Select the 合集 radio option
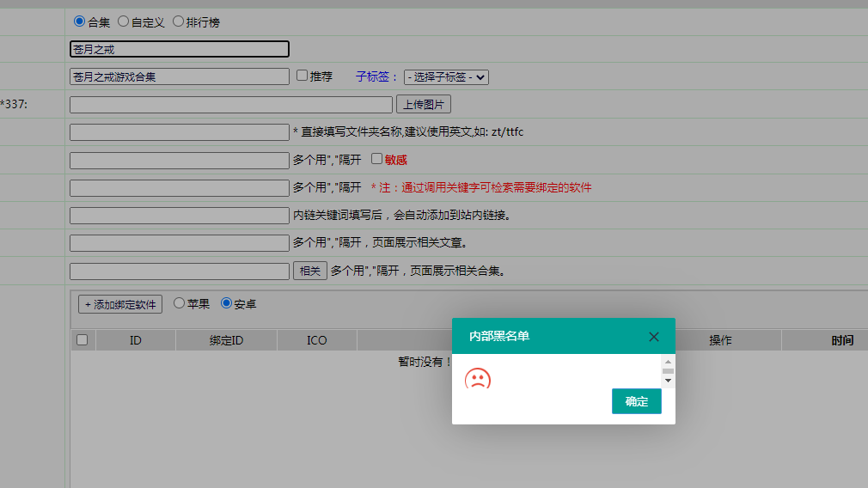The height and width of the screenshot is (488, 868). pyautogui.click(x=80, y=21)
